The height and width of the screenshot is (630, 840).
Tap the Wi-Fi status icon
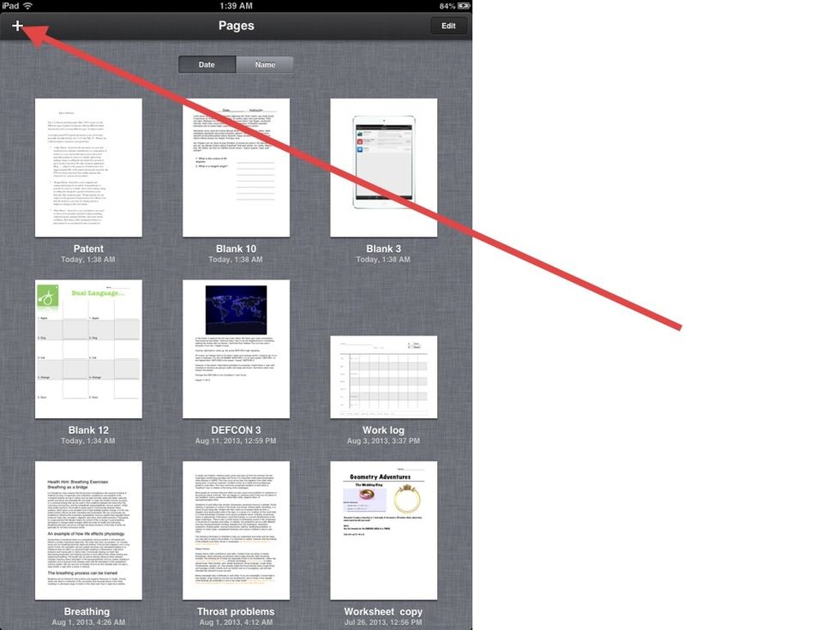tap(28, 6)
